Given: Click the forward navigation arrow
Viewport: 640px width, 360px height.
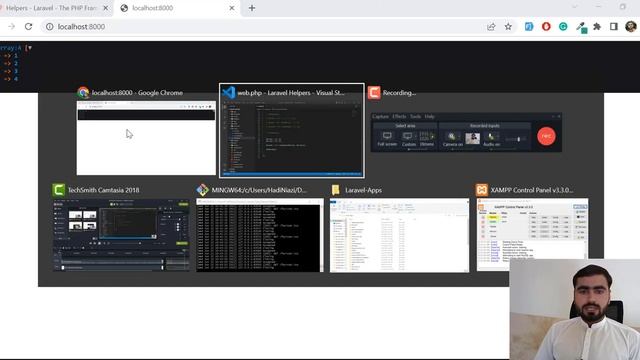Looking at the screenshot, I should click(11, 27).
